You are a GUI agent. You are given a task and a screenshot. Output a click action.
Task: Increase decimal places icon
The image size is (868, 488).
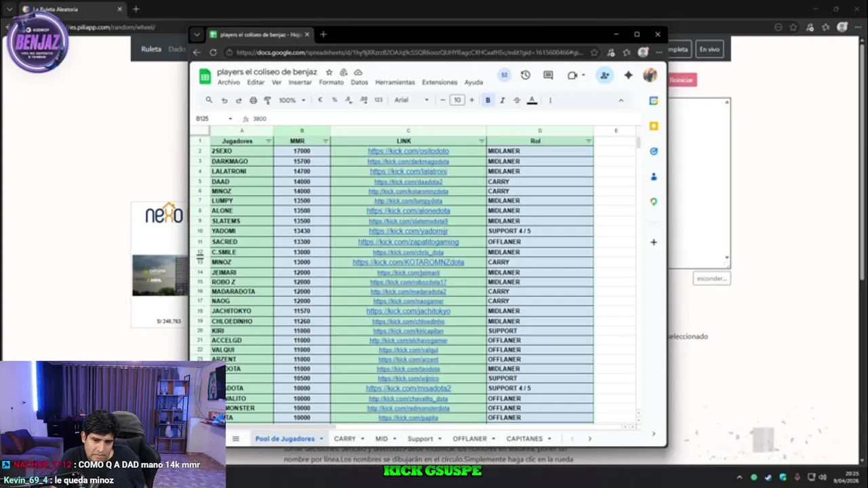(363, 100)
